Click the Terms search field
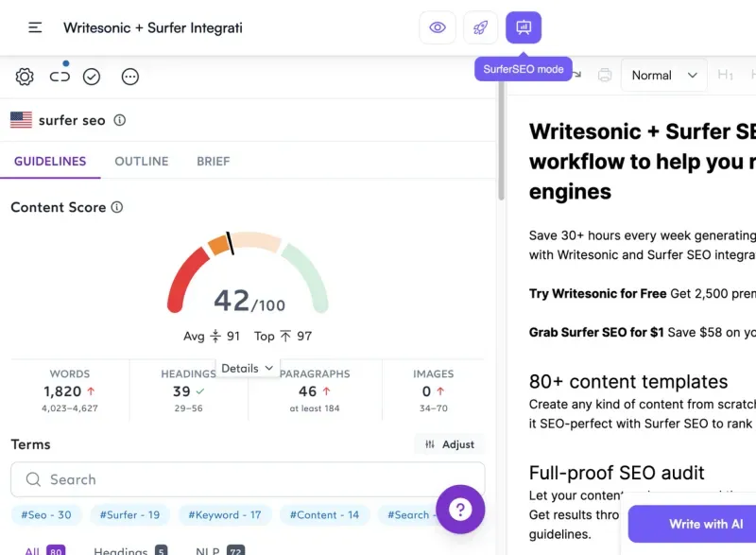 tap(248, 479)
